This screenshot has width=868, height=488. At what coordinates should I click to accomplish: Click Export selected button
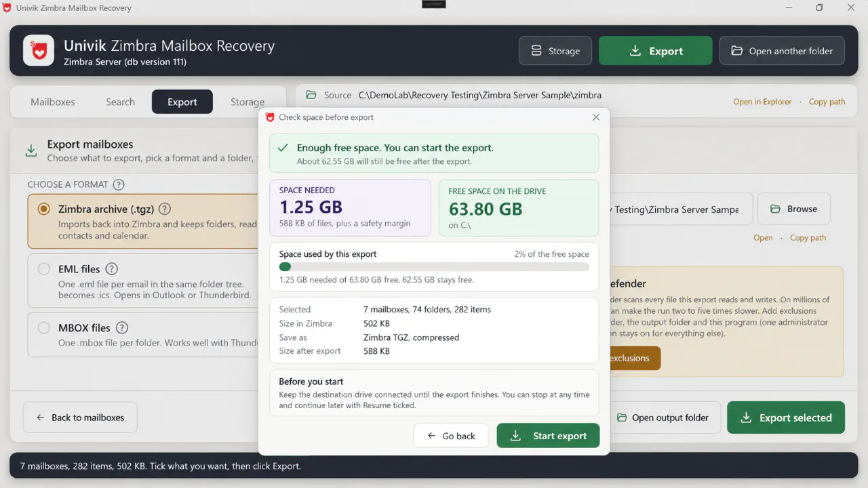tap(786, 418)
